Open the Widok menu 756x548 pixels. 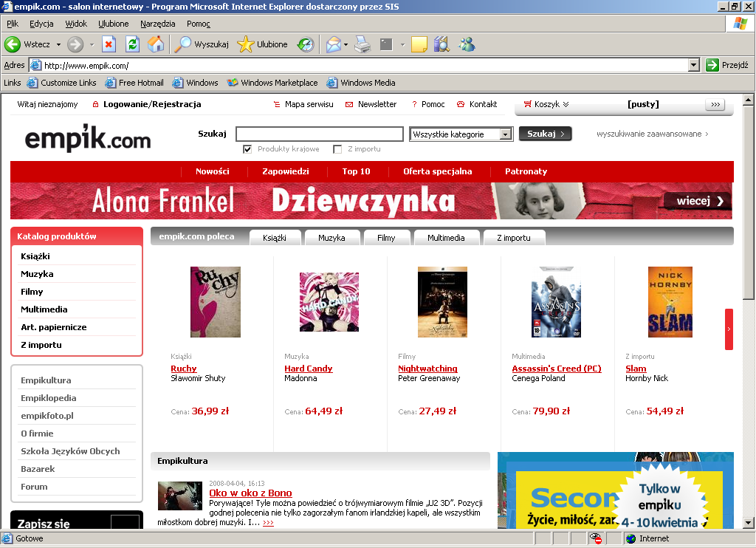pos(76,24)
